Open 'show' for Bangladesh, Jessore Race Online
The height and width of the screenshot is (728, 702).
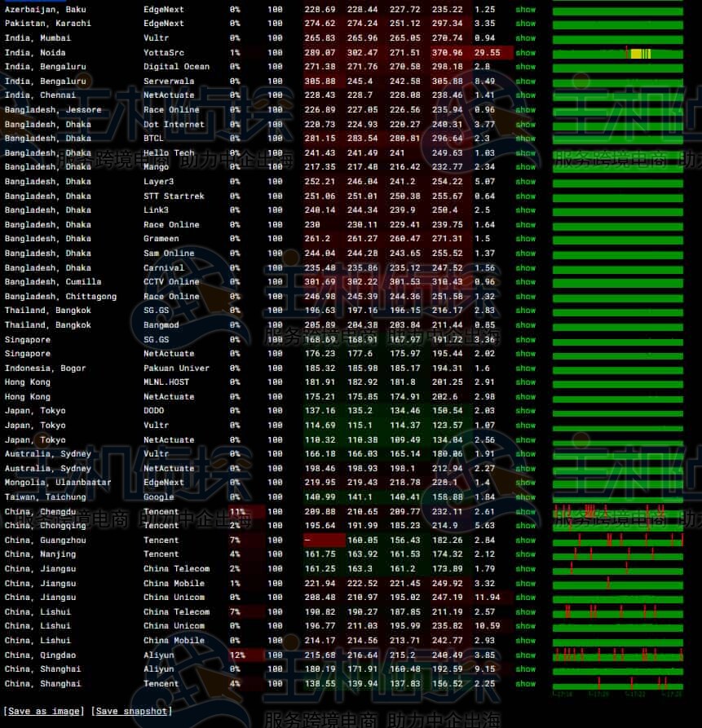pyautogui.click(x=525, y=109)
